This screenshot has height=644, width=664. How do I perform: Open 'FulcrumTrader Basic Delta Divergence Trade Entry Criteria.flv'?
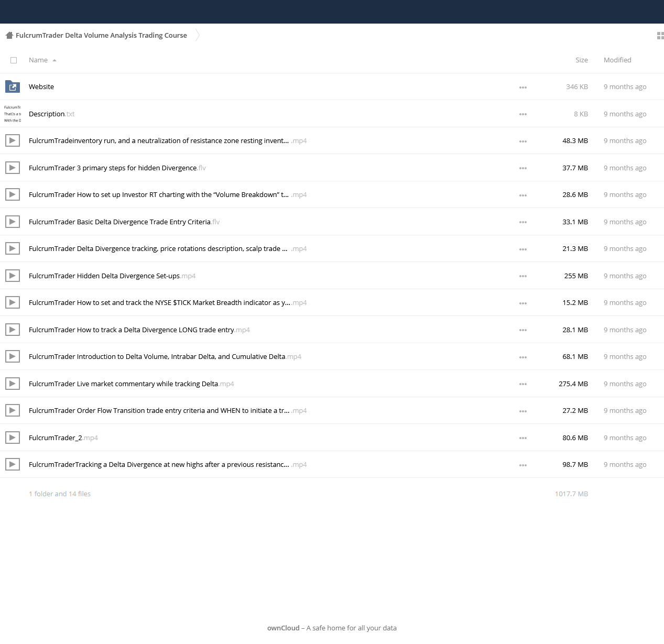(124, 222)
